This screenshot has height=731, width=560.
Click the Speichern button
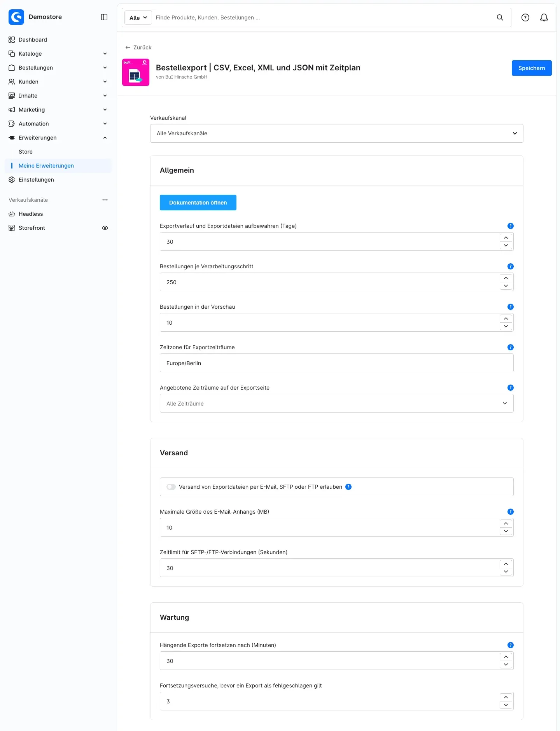532,68
